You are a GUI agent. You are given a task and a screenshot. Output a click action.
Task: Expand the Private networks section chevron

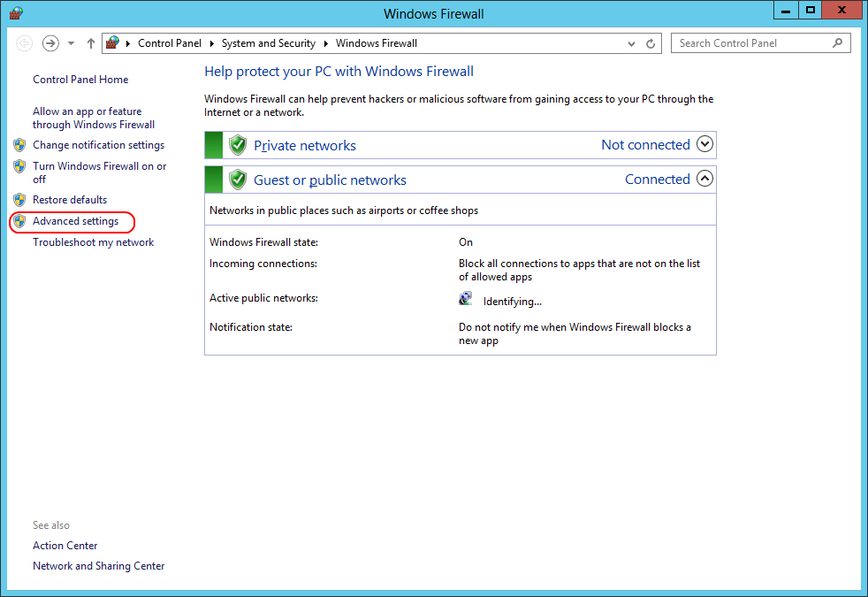coord(704,144)
